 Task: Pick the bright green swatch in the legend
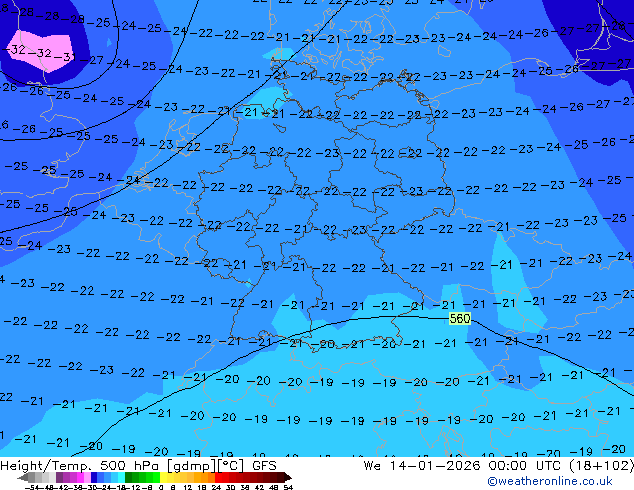(156, 477)
